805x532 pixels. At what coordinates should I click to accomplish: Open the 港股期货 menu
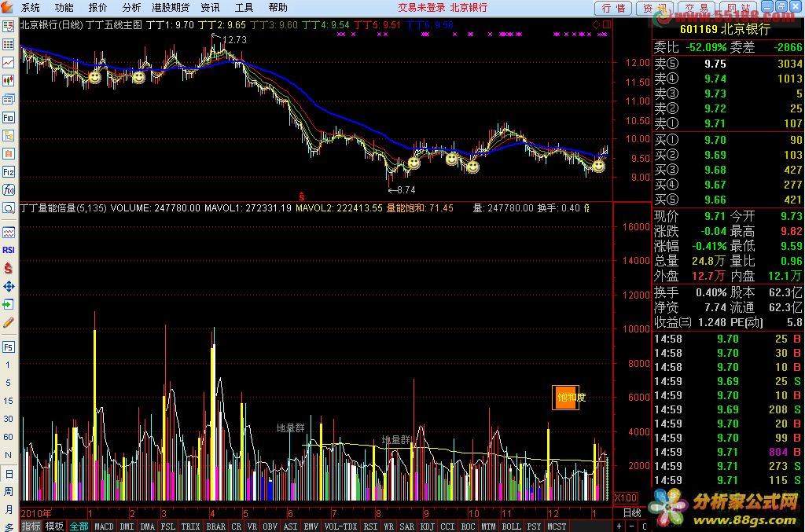click(171, 8)
